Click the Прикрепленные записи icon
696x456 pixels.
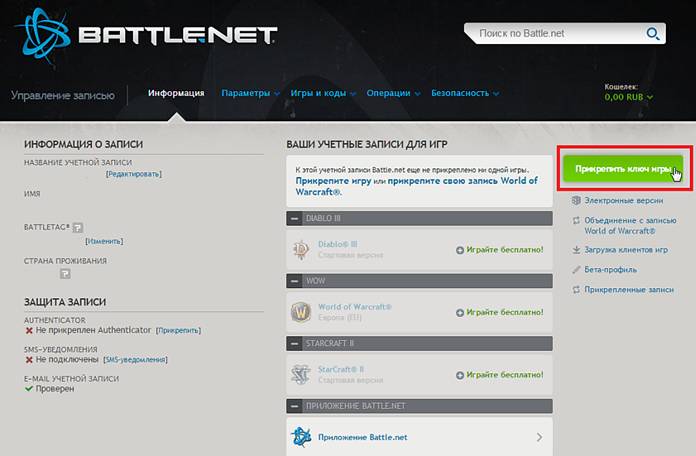click(x=576, y=289)
